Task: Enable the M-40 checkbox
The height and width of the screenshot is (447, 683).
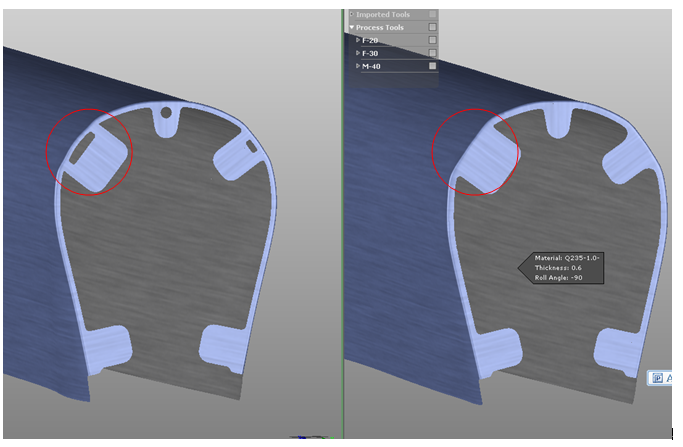Action: pos(432,66)
